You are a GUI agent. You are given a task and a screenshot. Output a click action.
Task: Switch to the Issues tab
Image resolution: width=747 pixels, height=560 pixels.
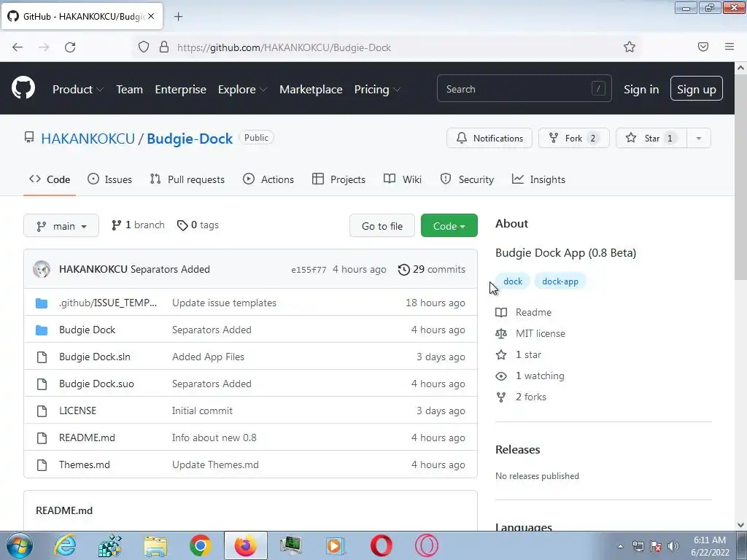click(110, 179)
